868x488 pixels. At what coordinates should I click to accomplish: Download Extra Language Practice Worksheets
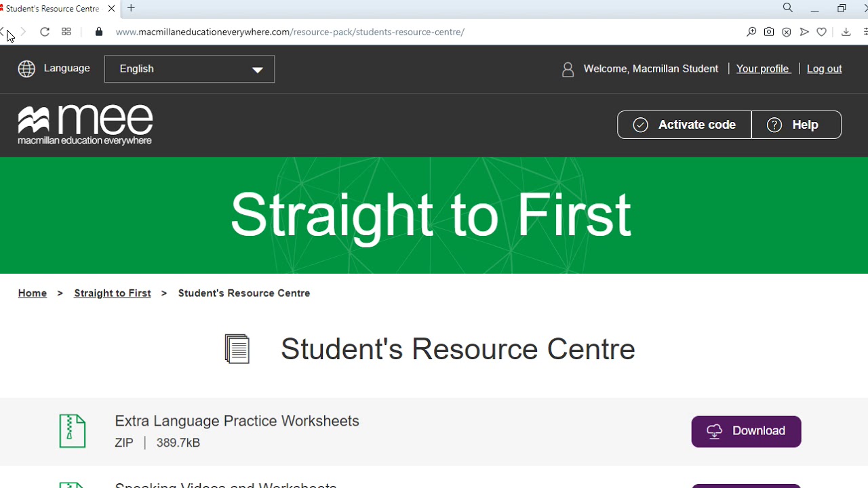746,432
